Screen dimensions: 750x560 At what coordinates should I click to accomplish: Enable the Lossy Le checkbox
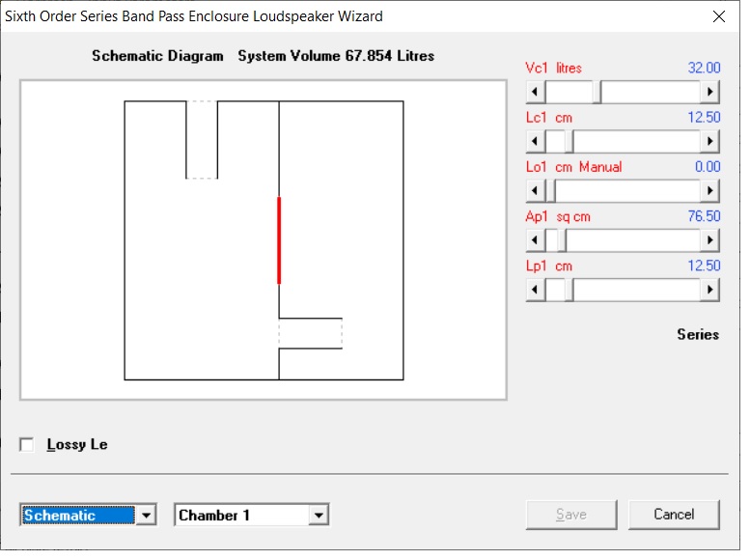tap(27, 445)
